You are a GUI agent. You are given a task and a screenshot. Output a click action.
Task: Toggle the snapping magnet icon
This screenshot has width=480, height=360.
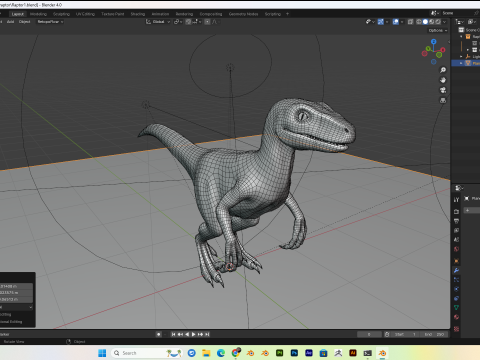(x=188, y=22)
